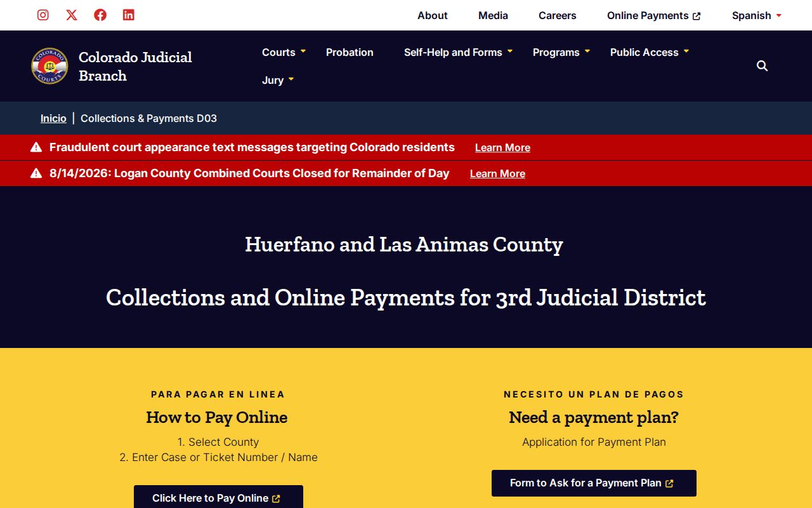Expand the Courts menu arrow

click(303, 51)
